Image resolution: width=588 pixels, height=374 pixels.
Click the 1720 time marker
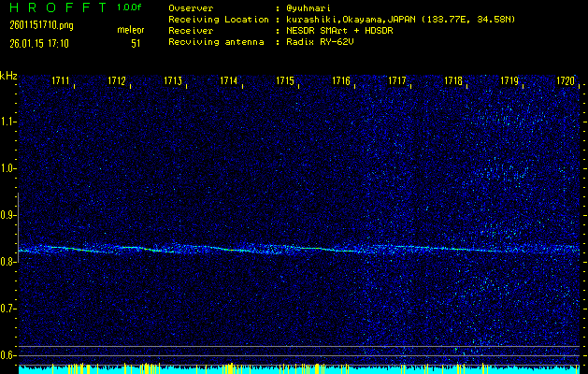(566, 81)
